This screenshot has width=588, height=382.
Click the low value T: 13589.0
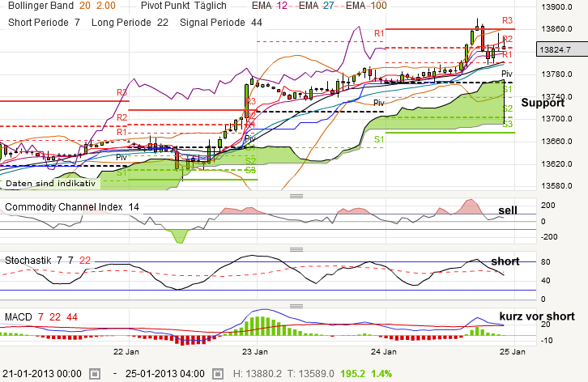[310, 374]
